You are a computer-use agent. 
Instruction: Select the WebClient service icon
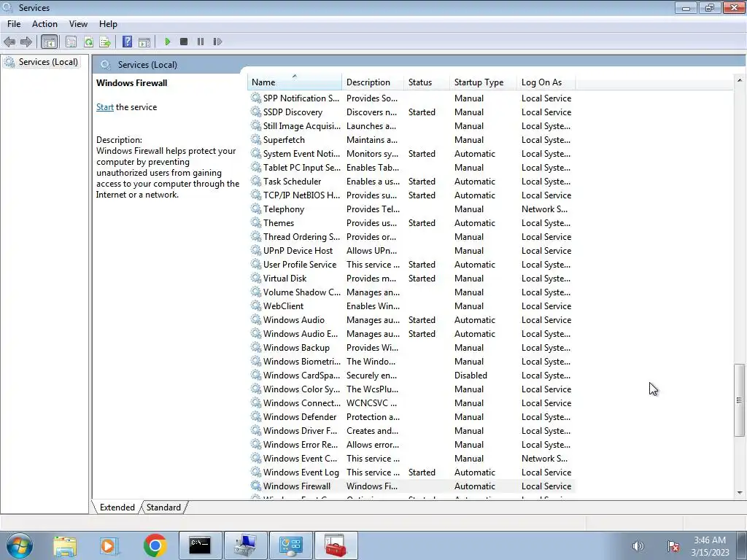click(256, 306)
